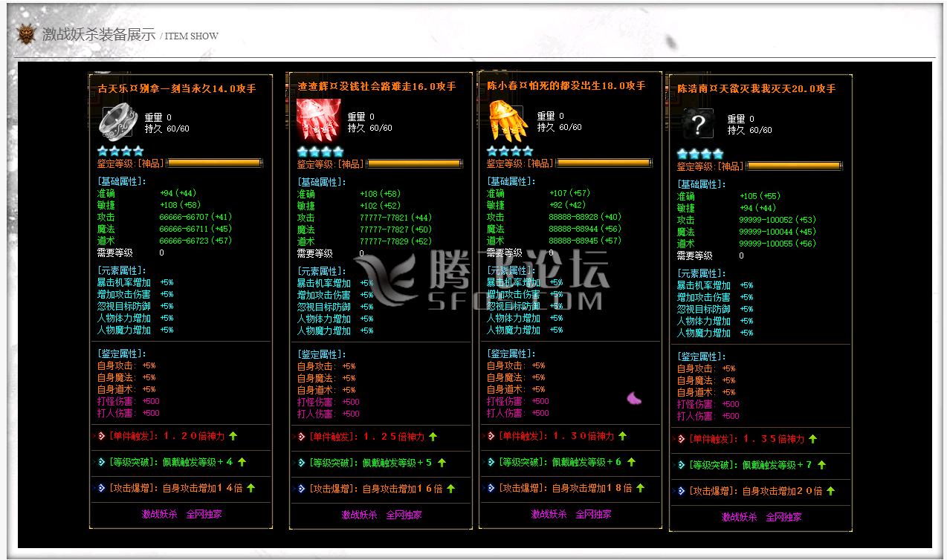
Task: Click the 鉴定等级 progress bar in 渣渣辉 card
Action: click(415, 163)
